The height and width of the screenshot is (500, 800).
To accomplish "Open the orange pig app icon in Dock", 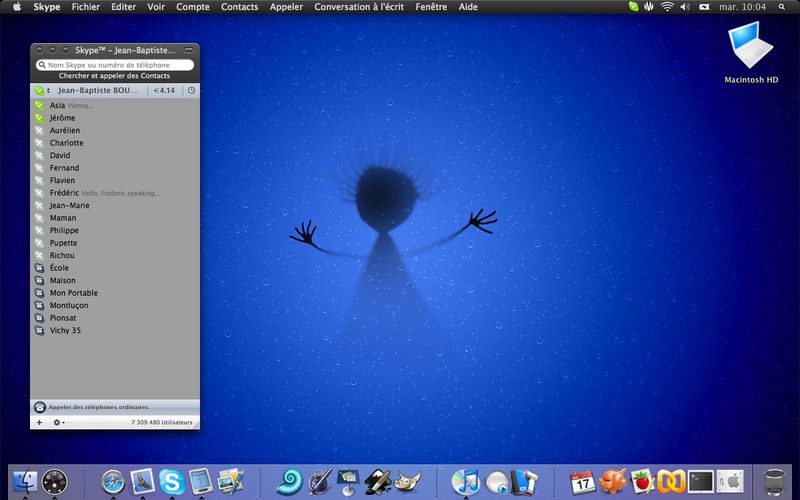I will 612,482.
